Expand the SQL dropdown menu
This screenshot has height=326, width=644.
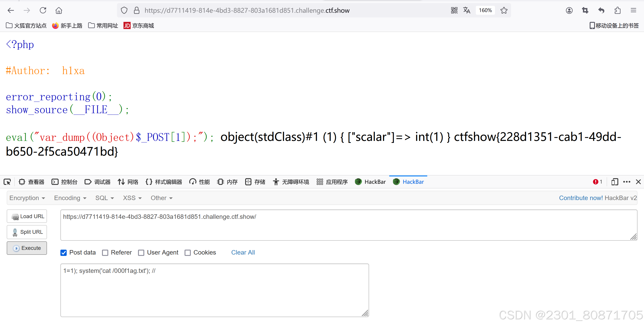click(x=104, y=198)
